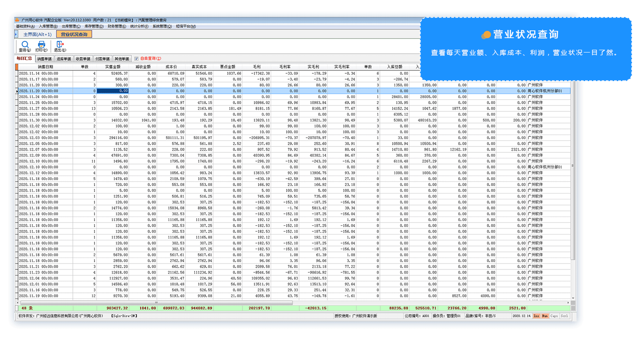Click the 查询 magnifier icon
This screenshot has height=339, width=644.
coord(25,45)
